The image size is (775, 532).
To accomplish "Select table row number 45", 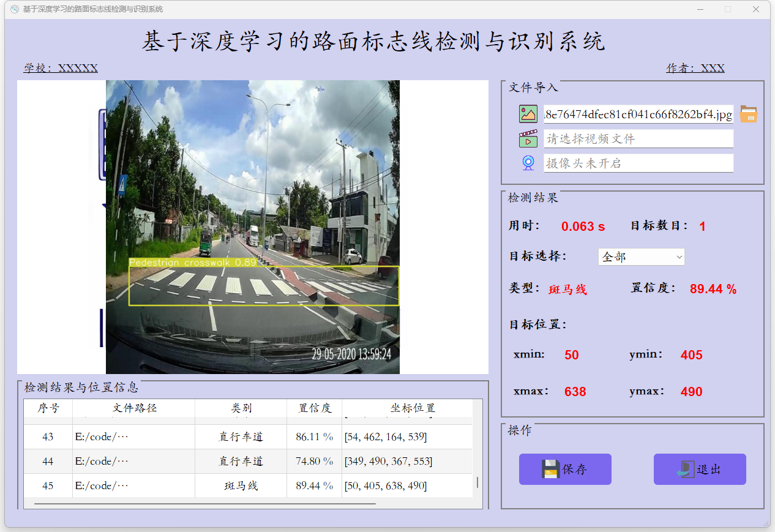I will 248,485.
